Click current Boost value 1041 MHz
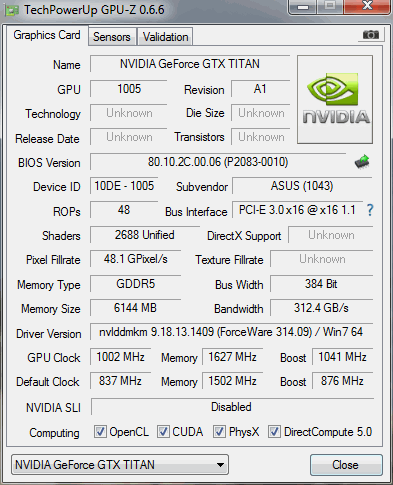 [x=342, y=357]
